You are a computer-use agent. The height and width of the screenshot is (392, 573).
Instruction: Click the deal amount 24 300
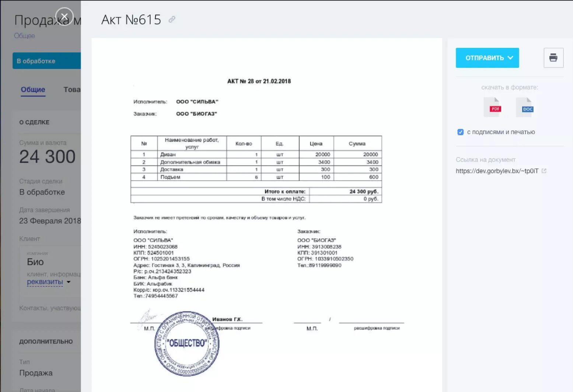(x=47, y=157)
